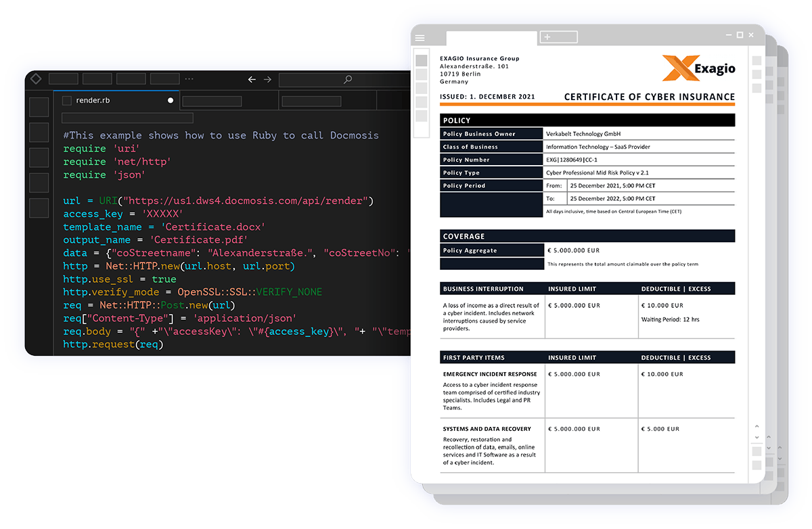Switch to the render.rb editor tab
The height and width of the screenshot is (529, 812).
116,100
